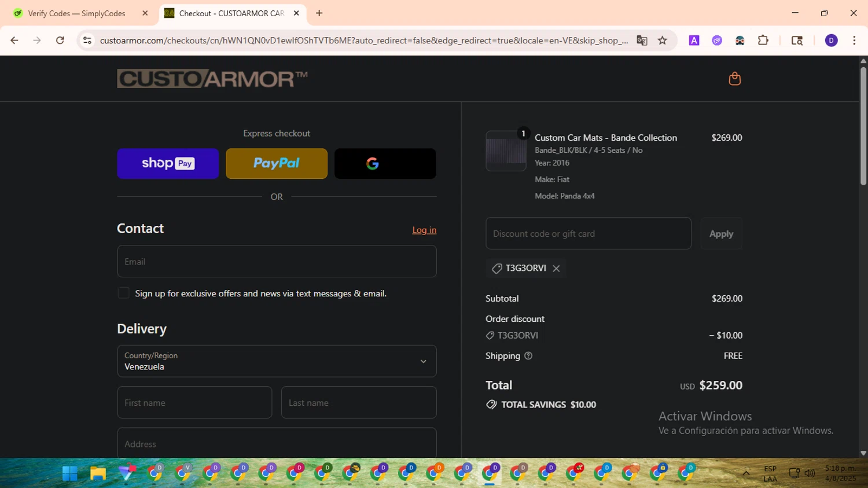Open a new browser tab
The width and height of the screenshot is (868, 488).
coord(319,13)
